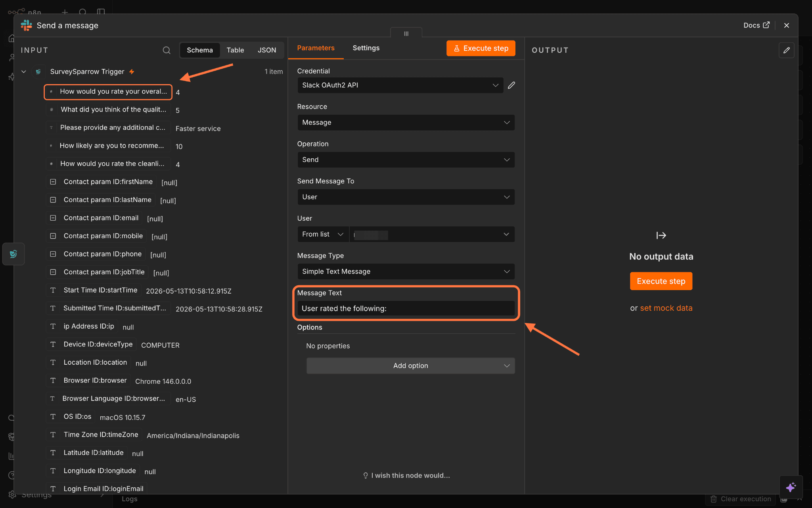The width and height of the screenshot is (812, 508).
Task: Select the Contact param ID:mobile field
Action: pos(96,236)
